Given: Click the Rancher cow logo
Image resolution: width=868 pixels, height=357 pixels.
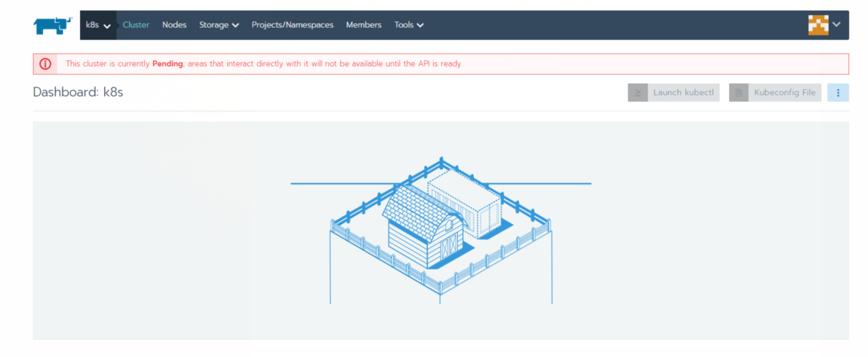Looking at the screenshot, I should 52,25.
